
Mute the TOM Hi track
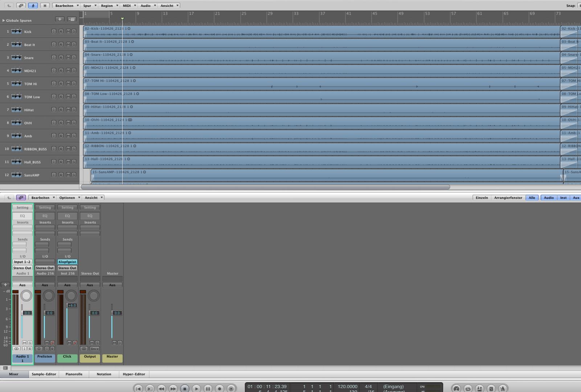(68, 84)
